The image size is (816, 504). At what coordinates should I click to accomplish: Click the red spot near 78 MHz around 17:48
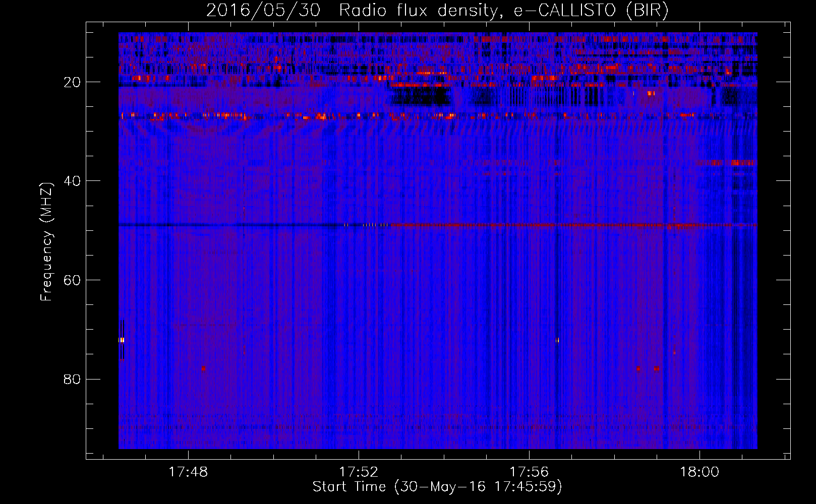pos(203,368)
